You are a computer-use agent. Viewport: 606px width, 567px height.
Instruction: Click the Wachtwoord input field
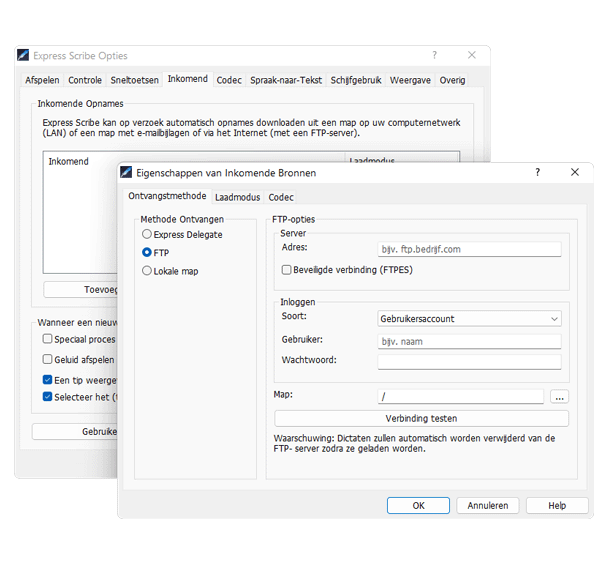(x=469, y=362)
